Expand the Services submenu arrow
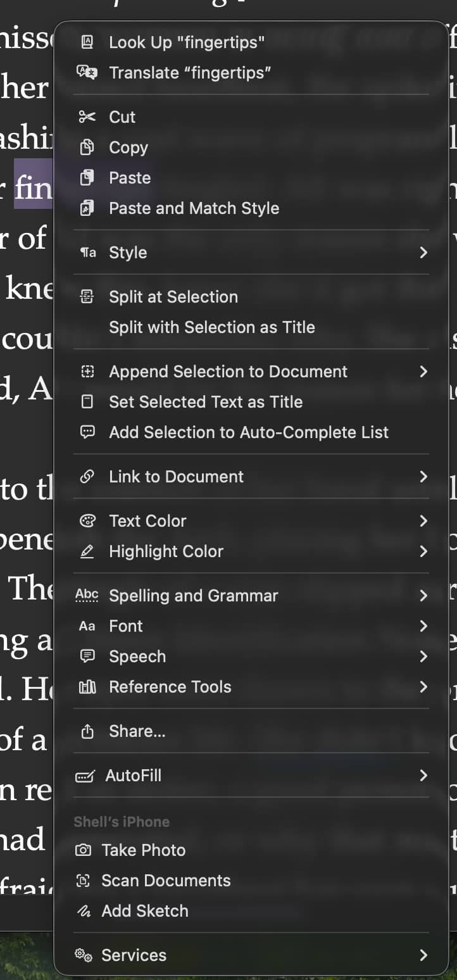This screenshot has width=457, height=980. coord(423,955)
